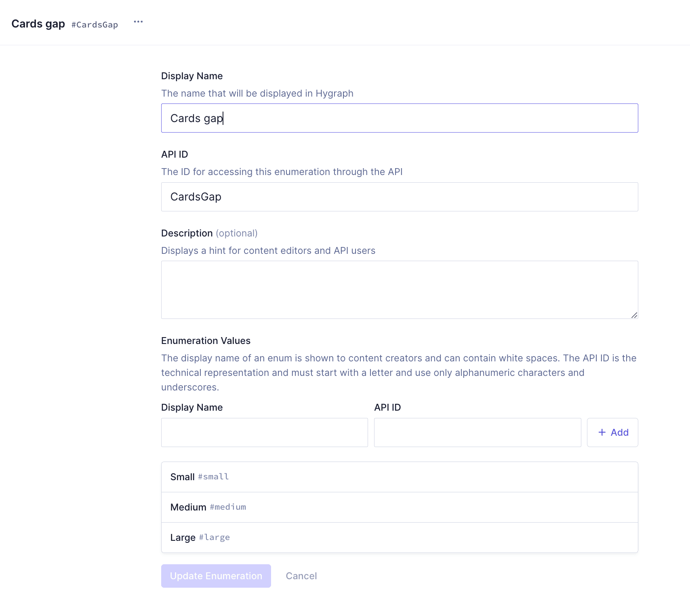The image size is (690, 616).
Task: Select the Medium enumeration value row
Action: point(399,507)
